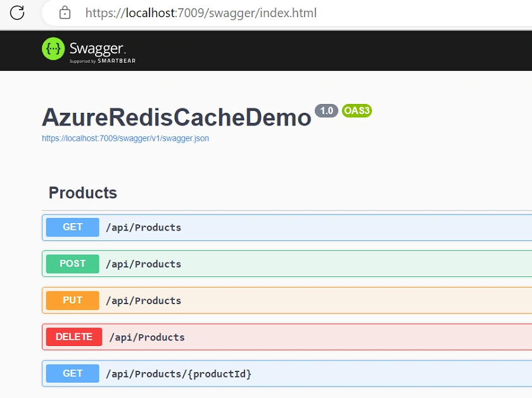Click the 1.0 version badge
Screen dimensions: 532x398
326,111
